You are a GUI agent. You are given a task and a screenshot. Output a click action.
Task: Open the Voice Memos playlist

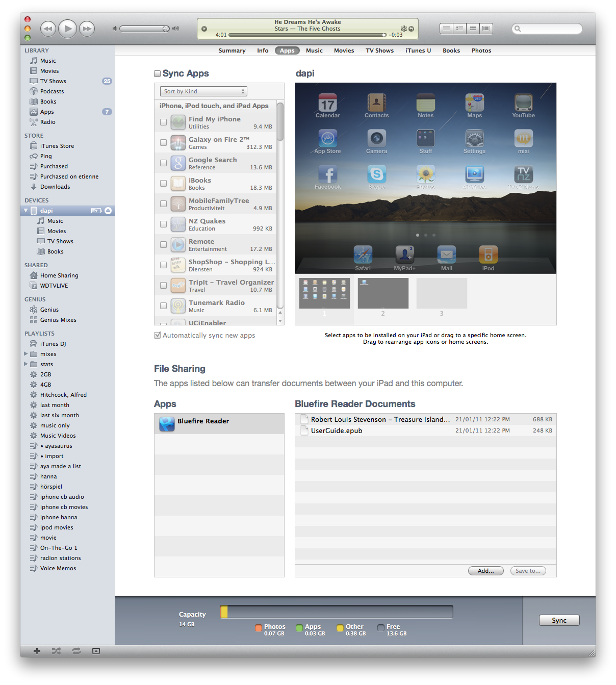pos(58,568)
